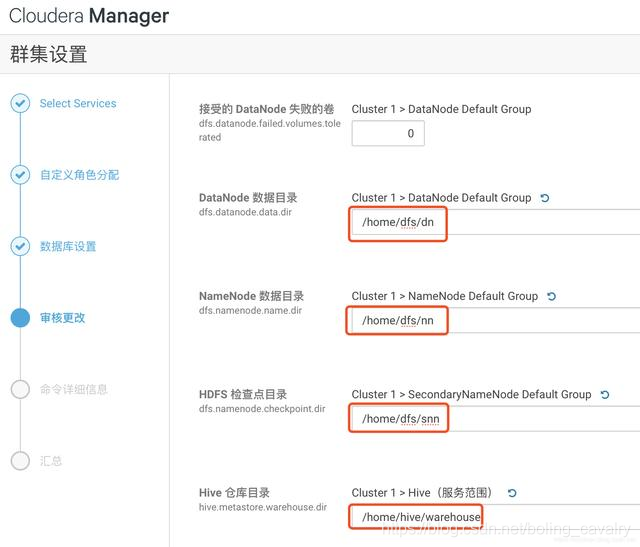Click dfs.namenode.checkpoint.dir property name

tap(262, 409)
